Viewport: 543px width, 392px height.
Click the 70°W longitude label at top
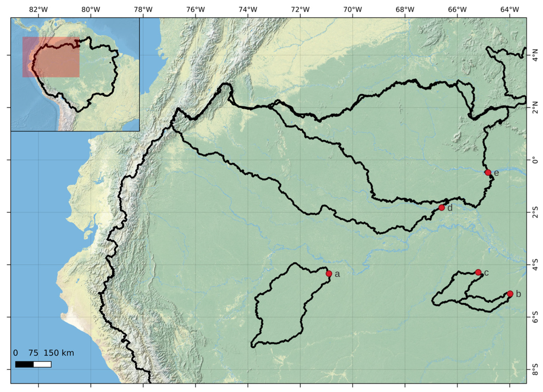coord(352,10)
